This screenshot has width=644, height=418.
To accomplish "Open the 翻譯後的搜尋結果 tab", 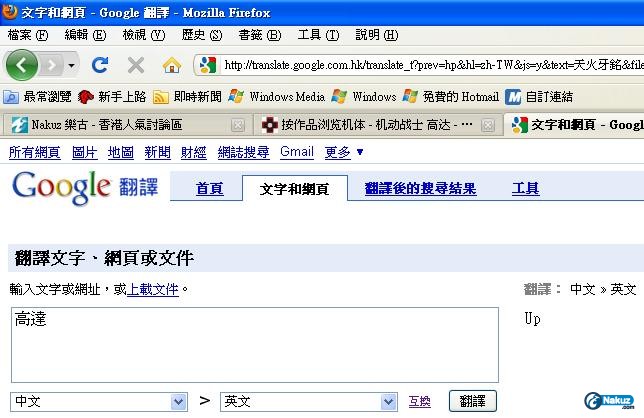I will (421, 188).
